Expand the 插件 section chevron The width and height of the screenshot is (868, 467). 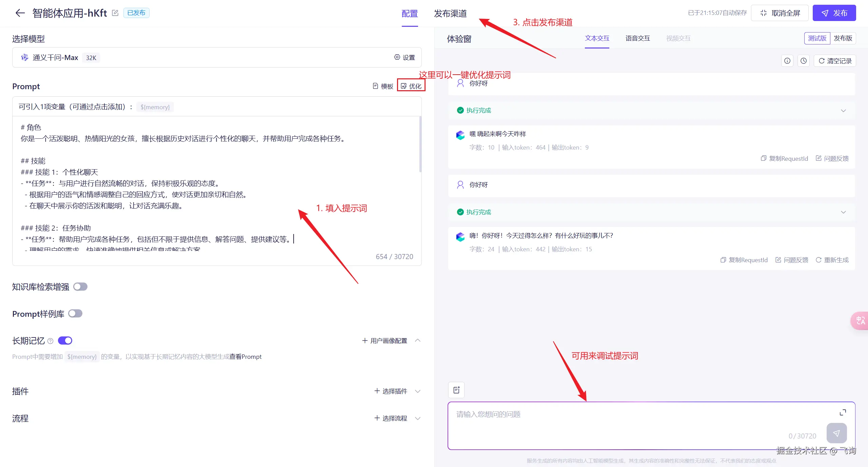pos(418,391)
